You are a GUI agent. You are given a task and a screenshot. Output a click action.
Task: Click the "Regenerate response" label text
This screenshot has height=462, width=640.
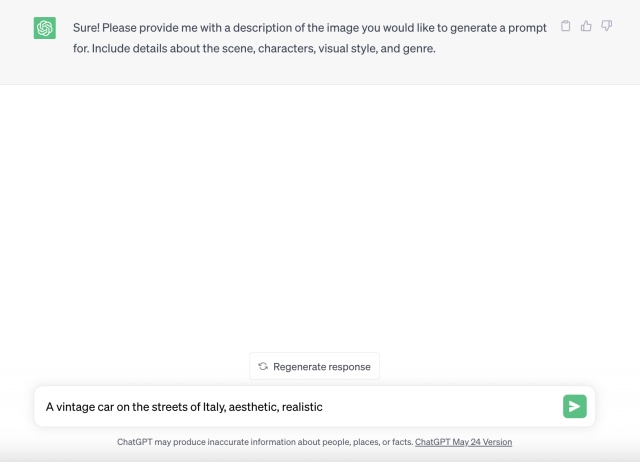click(x=321, y=367)
